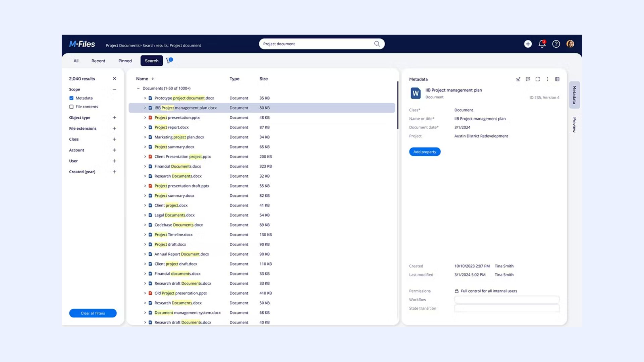Collapse the Documents group chevron

138,88
